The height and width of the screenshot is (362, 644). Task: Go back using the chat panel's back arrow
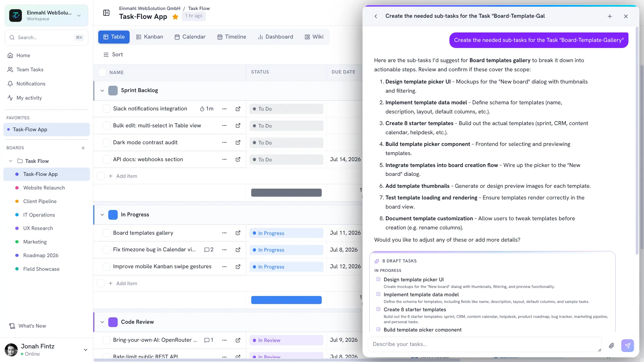coord(376,16)
